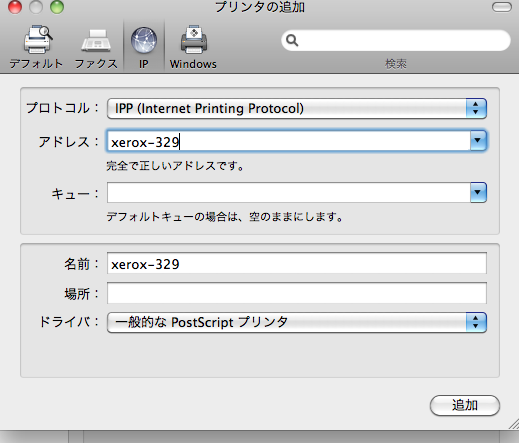Click the プリンタの追加 window title bar
Viewport: 519px width, 443px height.
tap(259, 7)
